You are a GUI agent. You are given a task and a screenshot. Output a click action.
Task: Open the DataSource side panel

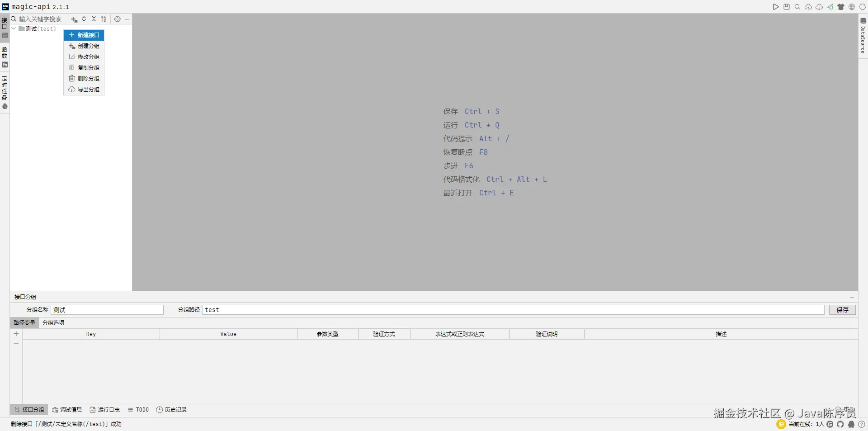(x=863, y=36)
